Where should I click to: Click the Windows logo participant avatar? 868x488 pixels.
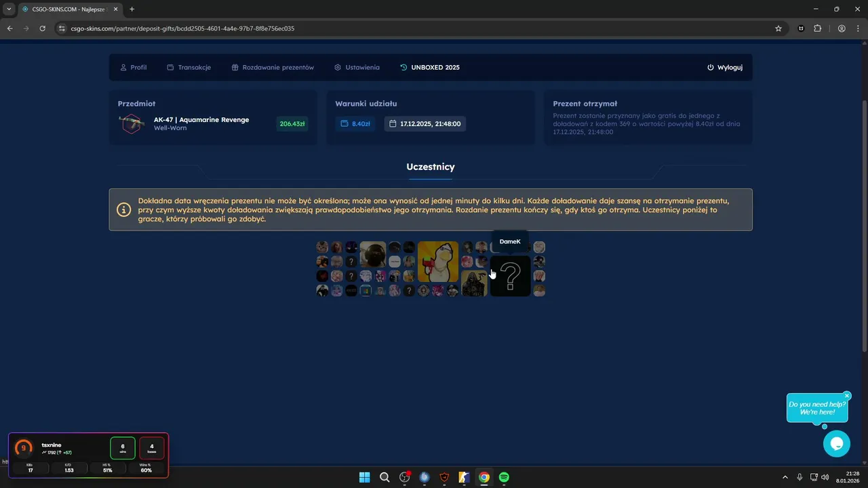tap(366, 291)
